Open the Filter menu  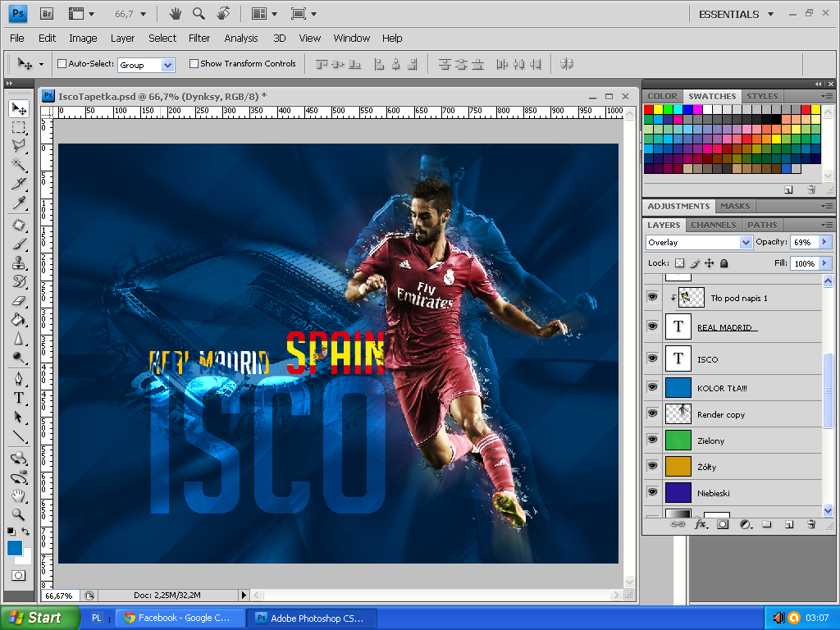click(199, 38)
